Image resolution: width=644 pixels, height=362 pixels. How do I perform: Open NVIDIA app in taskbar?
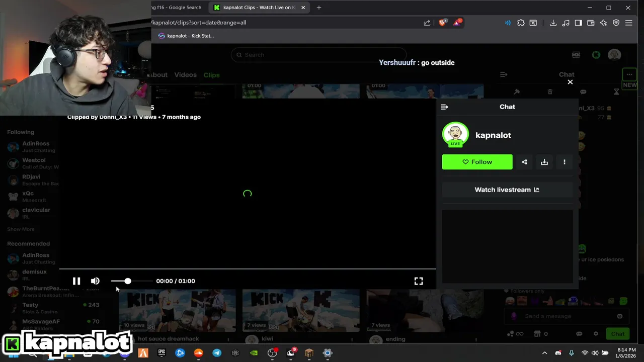[x=254, y=353]
